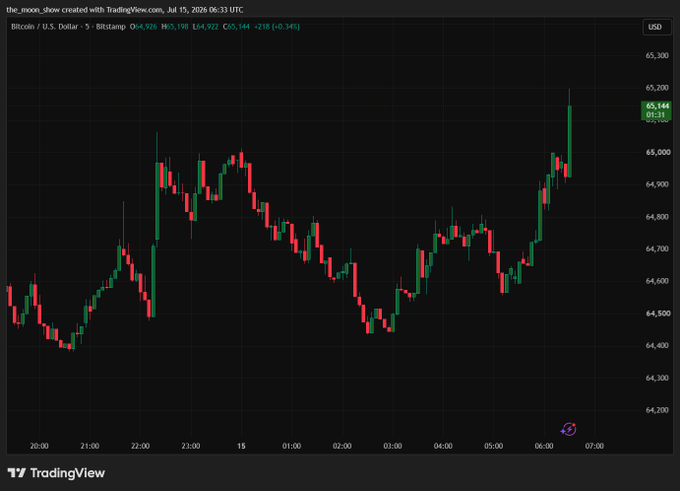Click the 64,300 price axis label
Screen dimensions: 680x491
pyautogui.click(x=657, y=378)
